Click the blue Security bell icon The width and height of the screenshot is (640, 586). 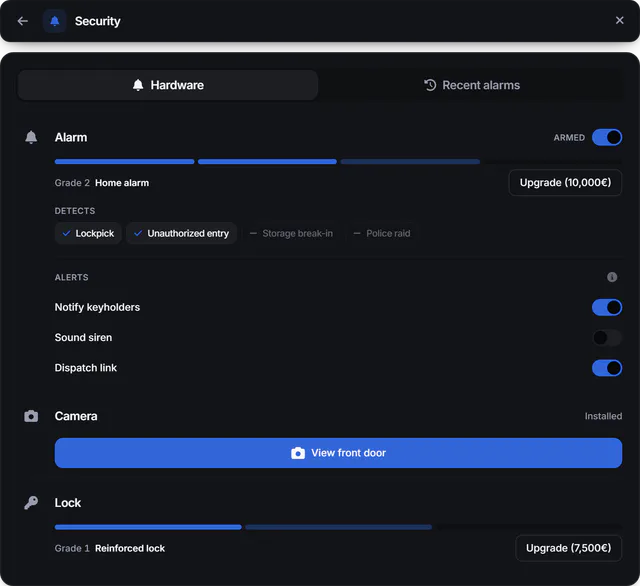pyautogui.click(x=54, y=21)
